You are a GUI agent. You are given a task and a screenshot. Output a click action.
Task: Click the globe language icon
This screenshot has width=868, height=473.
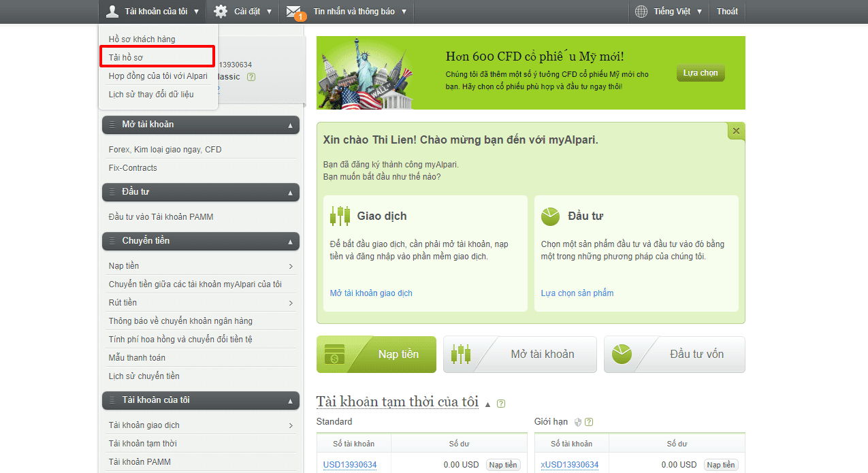(x=641, y=11)
